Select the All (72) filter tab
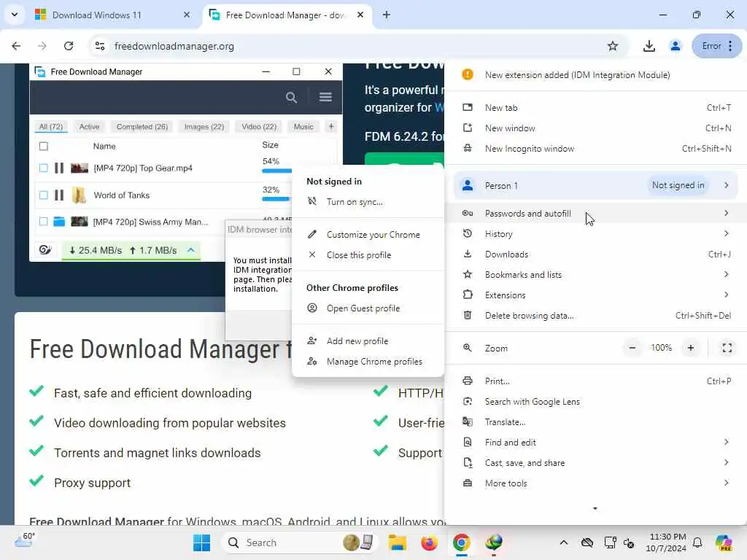The width and height of the screenshot is (747, 560). [x=51, y=127]
